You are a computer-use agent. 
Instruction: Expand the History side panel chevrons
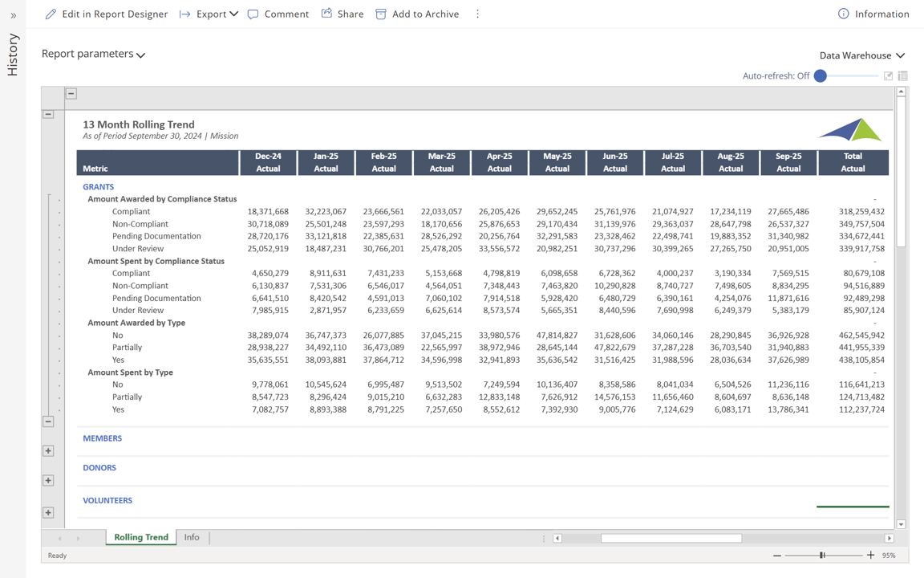(x=13, y=16)
